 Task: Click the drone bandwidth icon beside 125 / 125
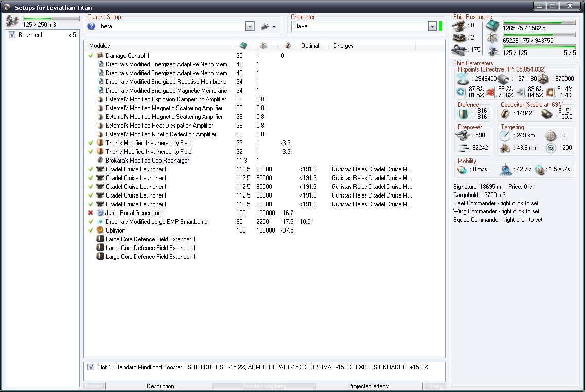pos(493,50)
